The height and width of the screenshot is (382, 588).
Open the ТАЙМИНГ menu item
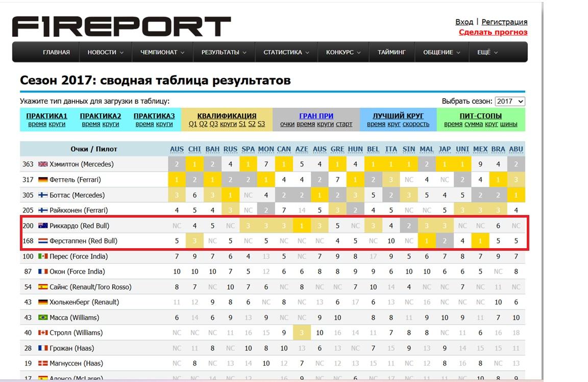[391, 52]
